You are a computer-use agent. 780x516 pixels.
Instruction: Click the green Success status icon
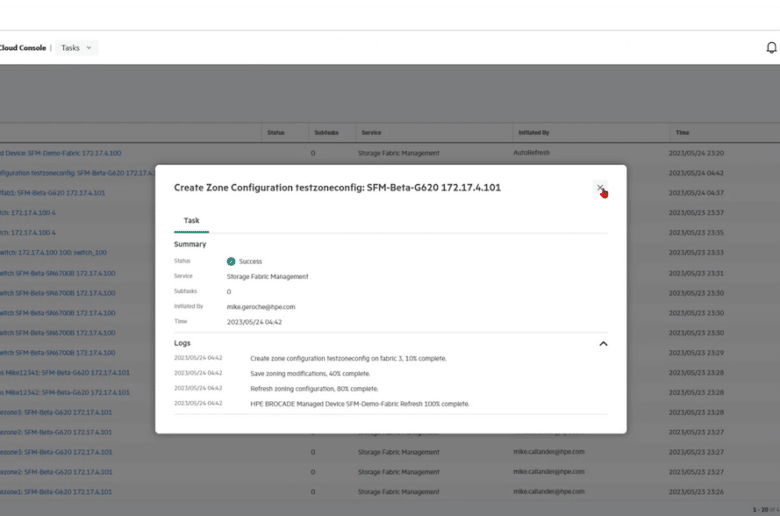[231, 261]
